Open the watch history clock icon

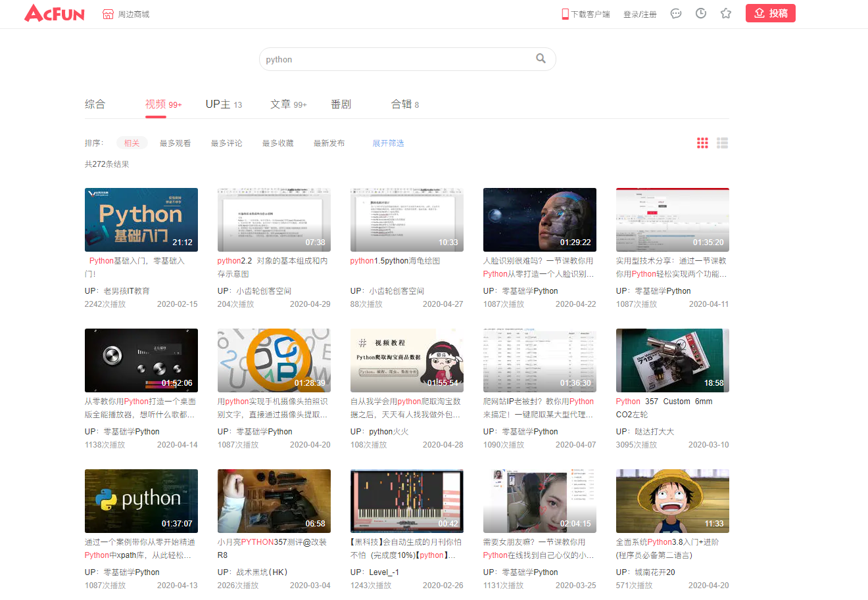click(x=701, y=13)
